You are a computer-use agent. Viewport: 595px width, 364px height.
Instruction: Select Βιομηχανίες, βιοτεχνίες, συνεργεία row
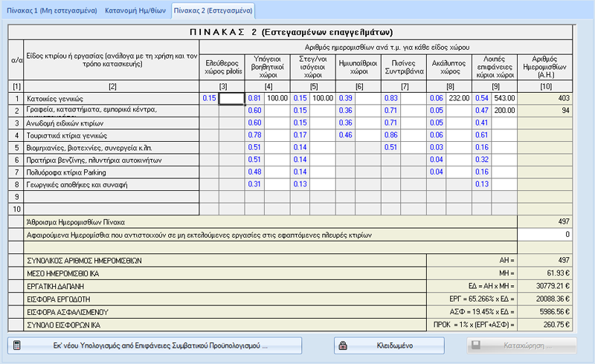coord(111,148)
